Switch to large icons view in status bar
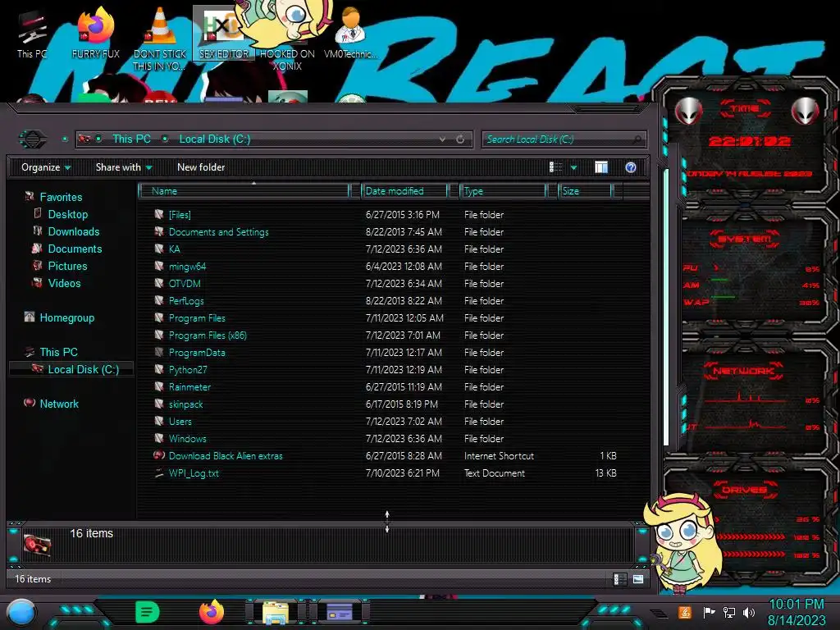 click(637, 579)
